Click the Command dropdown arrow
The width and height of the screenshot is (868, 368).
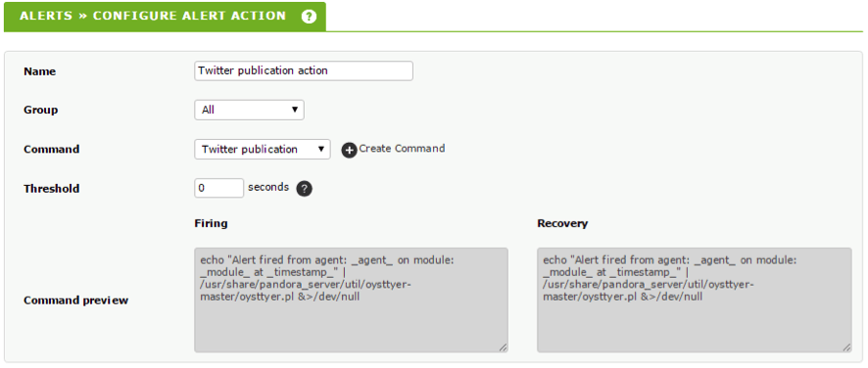tap(320, 149)
